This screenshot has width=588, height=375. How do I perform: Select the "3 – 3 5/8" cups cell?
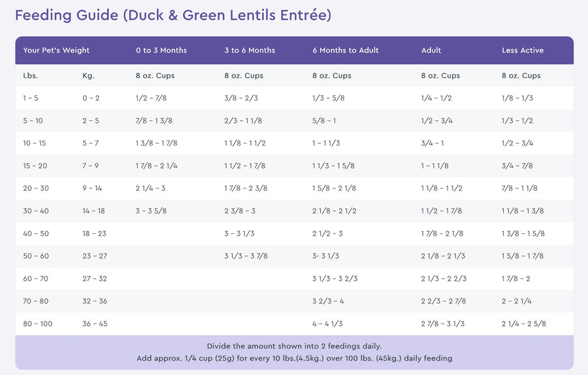(x=155, y=211)
